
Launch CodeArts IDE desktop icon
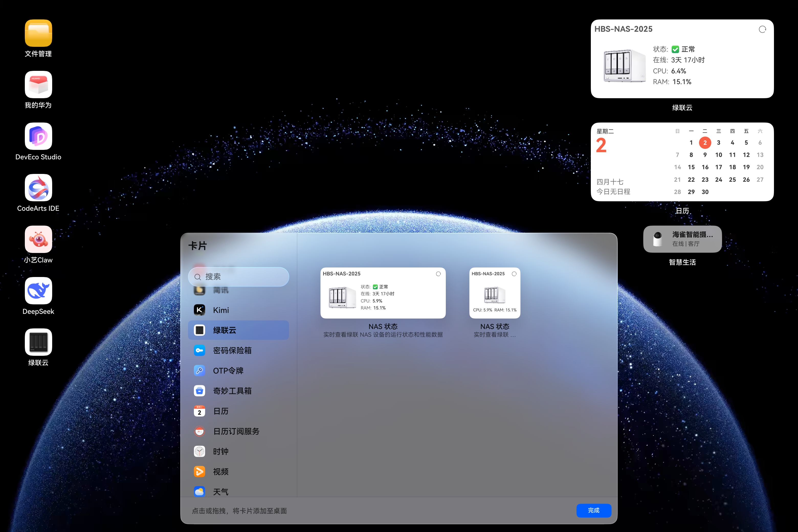click(38, 188)
